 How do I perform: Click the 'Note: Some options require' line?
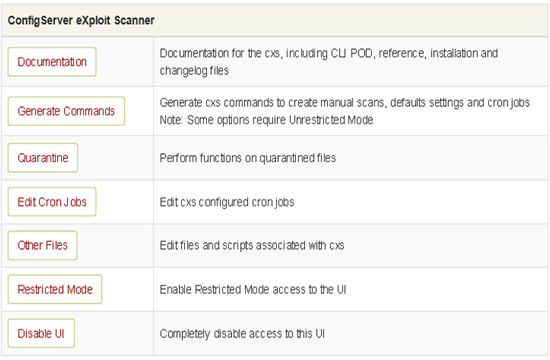266,120
